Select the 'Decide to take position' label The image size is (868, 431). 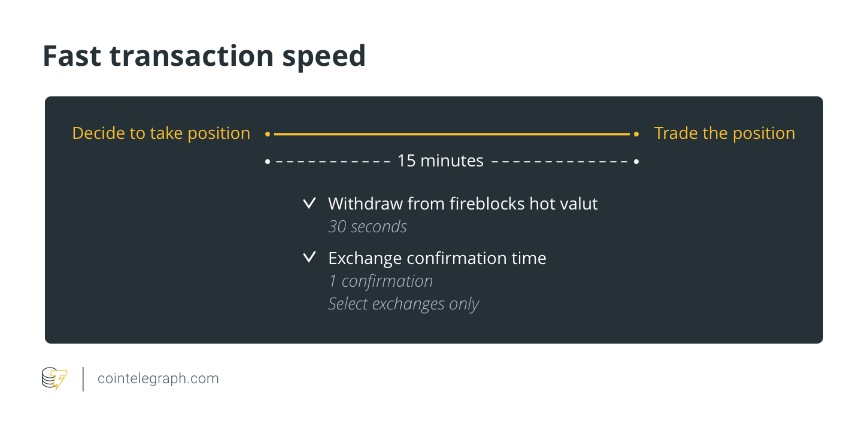click(161, 133)
